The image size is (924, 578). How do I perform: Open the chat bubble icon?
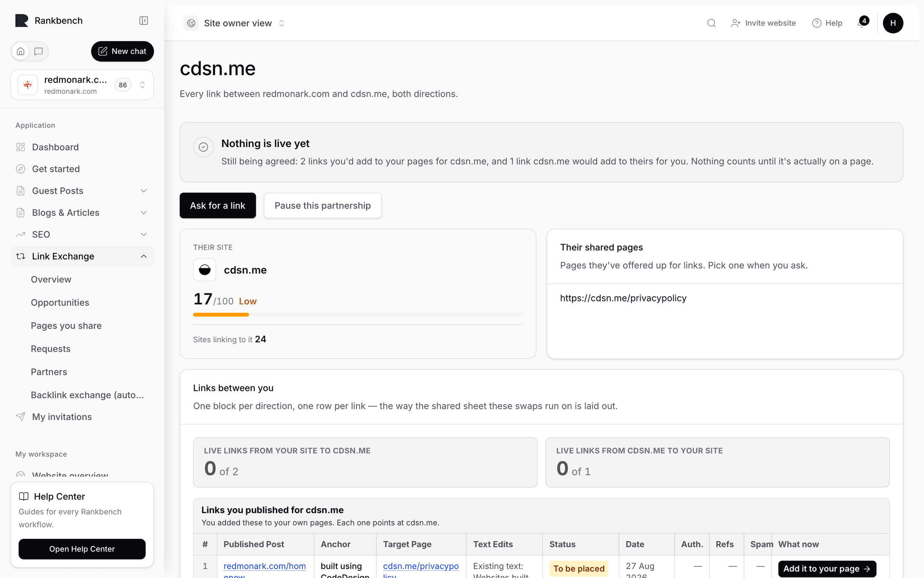click(38, 51)
